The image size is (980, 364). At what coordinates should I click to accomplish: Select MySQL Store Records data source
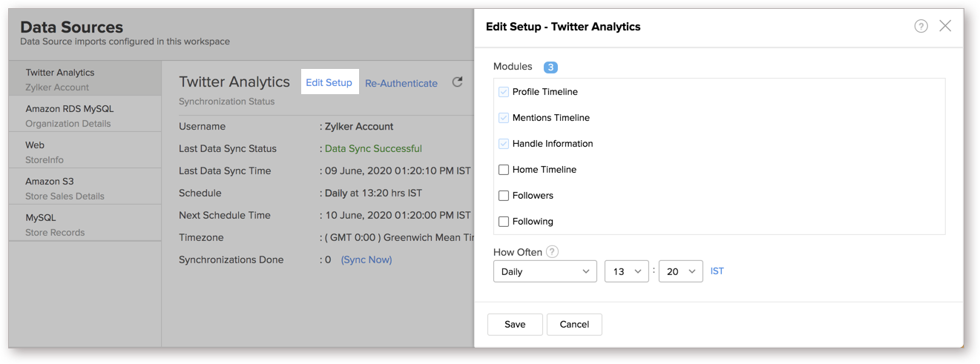[85, 225]
